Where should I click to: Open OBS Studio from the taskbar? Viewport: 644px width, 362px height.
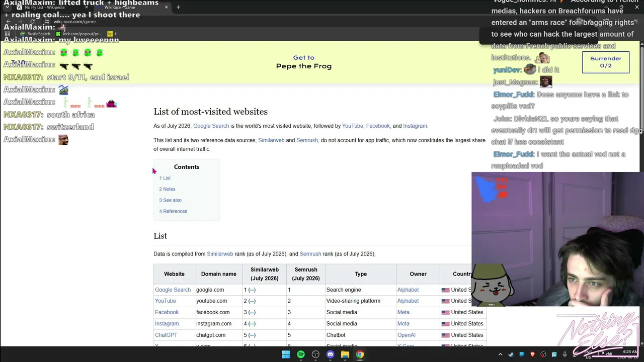[x=315, y=354]
